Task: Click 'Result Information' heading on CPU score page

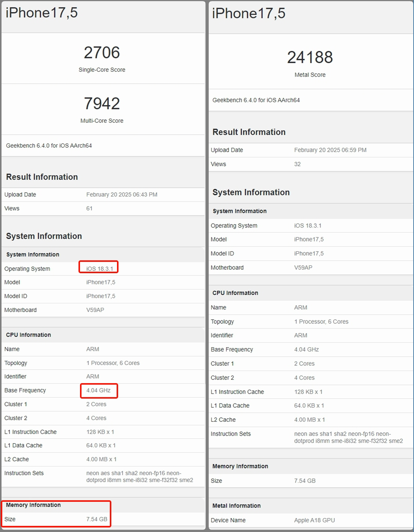Action: pos(42,177)
